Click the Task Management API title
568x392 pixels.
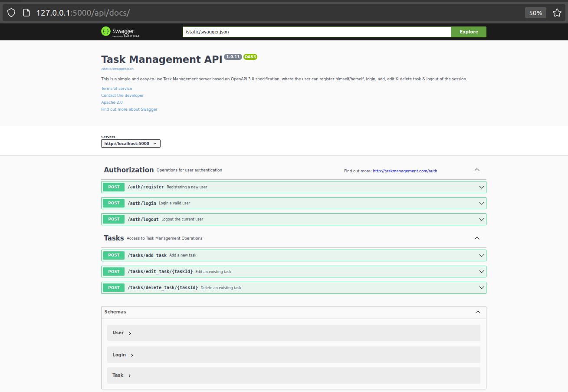tap(161, 59)
